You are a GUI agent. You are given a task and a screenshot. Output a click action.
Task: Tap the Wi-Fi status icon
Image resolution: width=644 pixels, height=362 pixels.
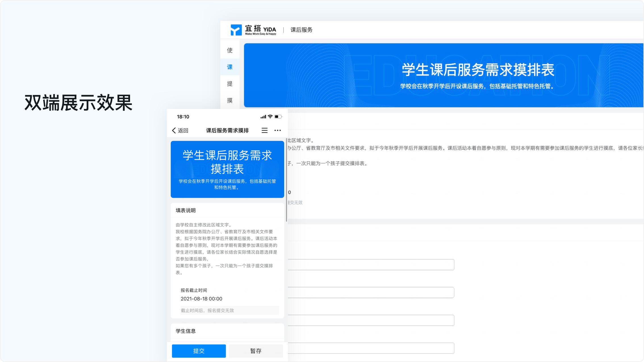270,117
